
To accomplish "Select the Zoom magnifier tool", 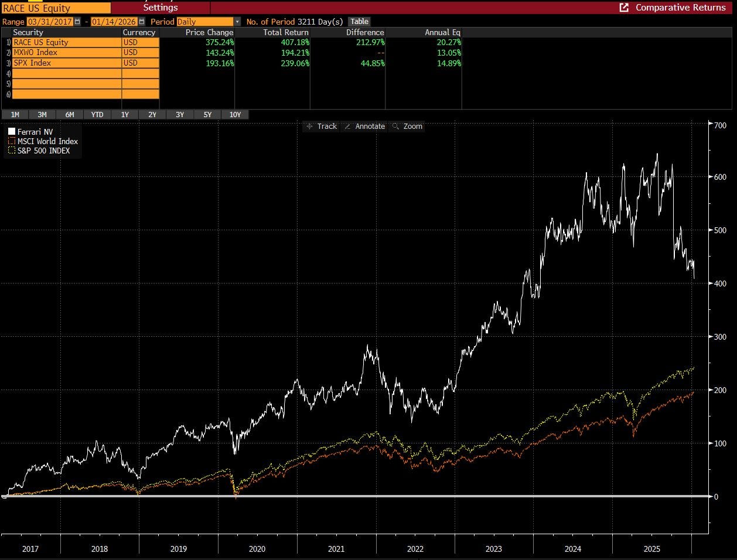I will coord(407,126).
